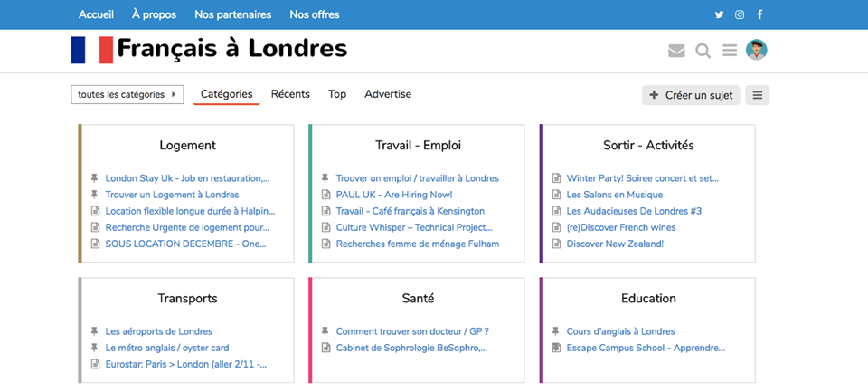Click the Créer un sujet button
The height and width of the screenshot is (392, 868).
(691, 95)
